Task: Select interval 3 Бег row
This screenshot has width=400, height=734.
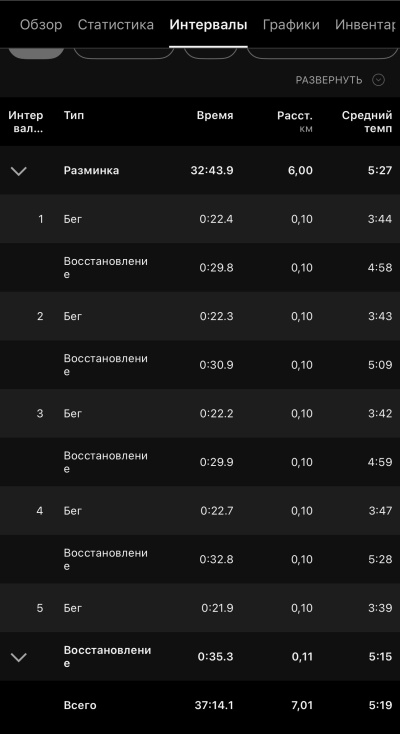Action: 200,413
